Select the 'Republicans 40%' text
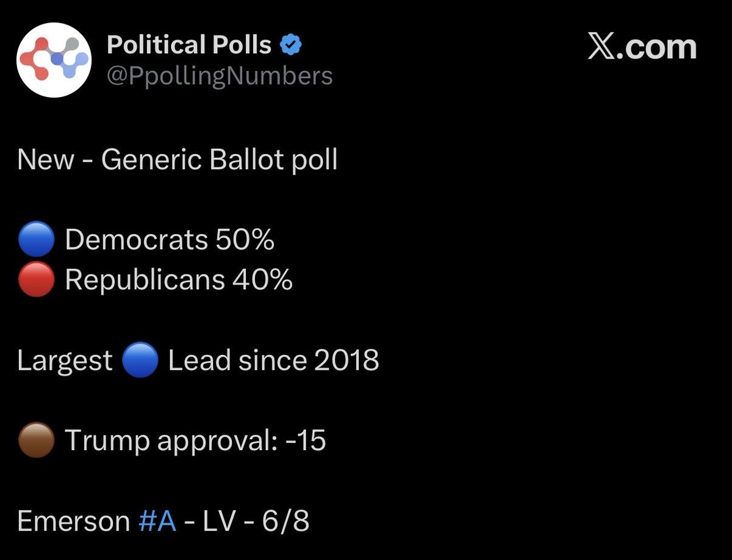Image resolution: width=732 pixels, height=560 pixels. pos(179,280)
